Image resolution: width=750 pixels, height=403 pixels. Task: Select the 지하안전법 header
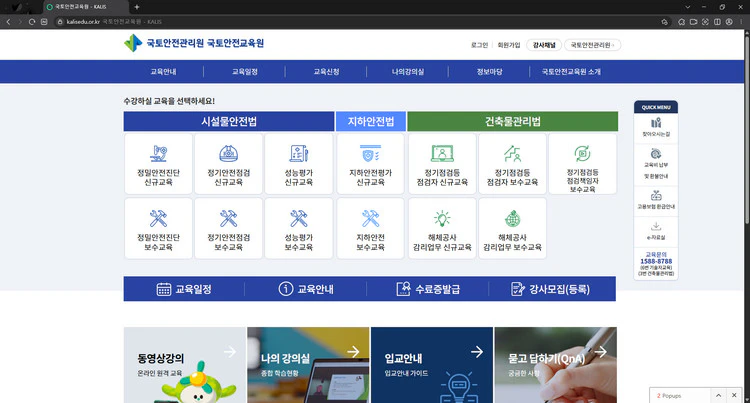click(371, 121)
